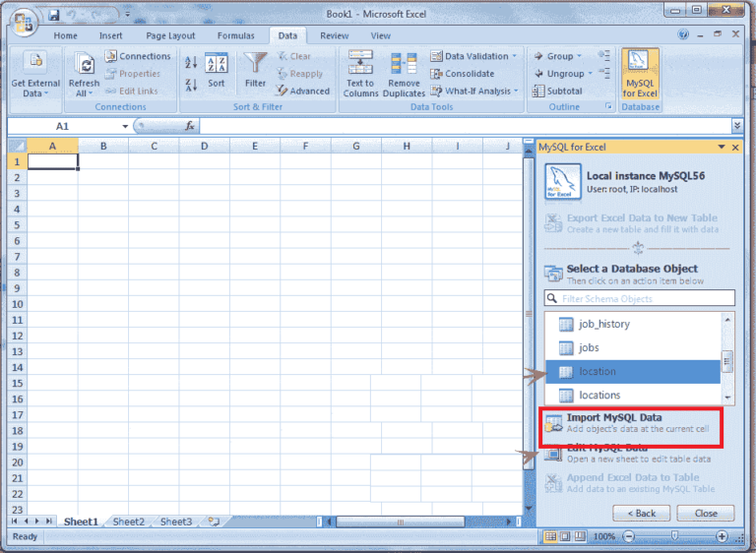
Task: Close the MySQL for Excel pane
Action: point(735,148)
